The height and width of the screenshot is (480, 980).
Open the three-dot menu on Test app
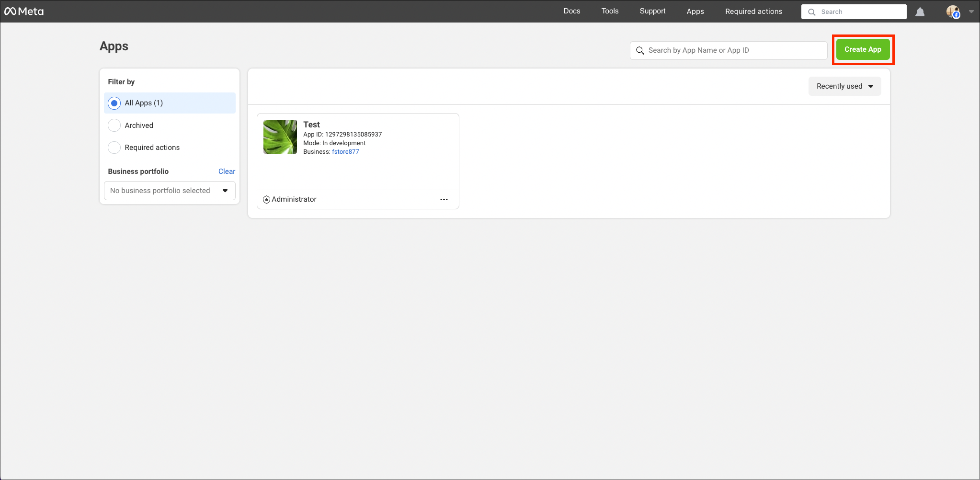444,199
